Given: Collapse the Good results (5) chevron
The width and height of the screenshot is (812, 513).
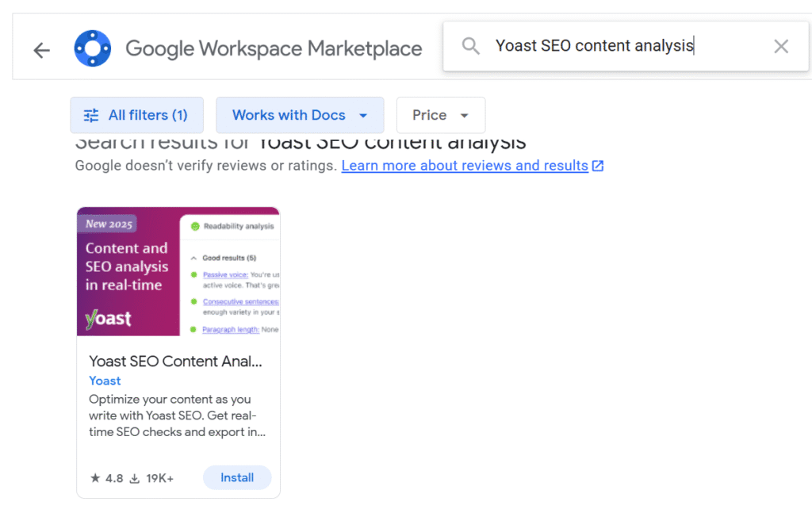Looking at the screenshot, I should click(x=193, y=258).
